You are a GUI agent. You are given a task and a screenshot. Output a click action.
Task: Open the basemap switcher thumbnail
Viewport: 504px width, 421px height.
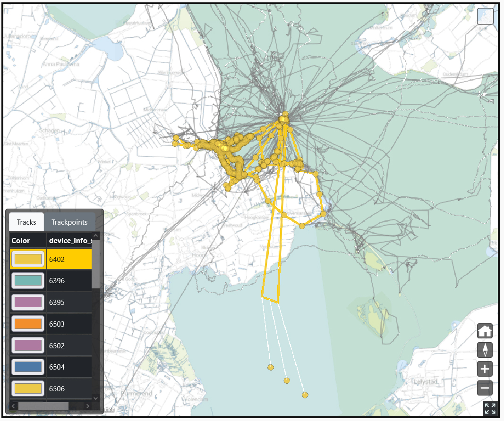[485, 17]
